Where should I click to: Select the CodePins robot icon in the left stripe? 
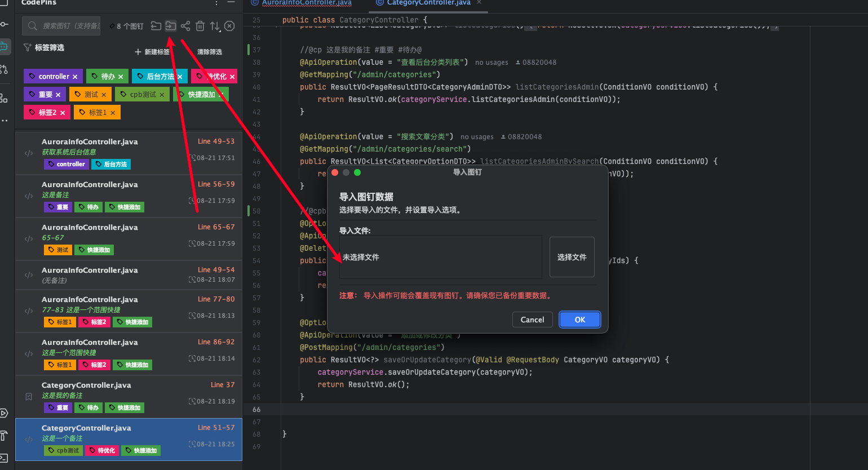coord(4,47)
